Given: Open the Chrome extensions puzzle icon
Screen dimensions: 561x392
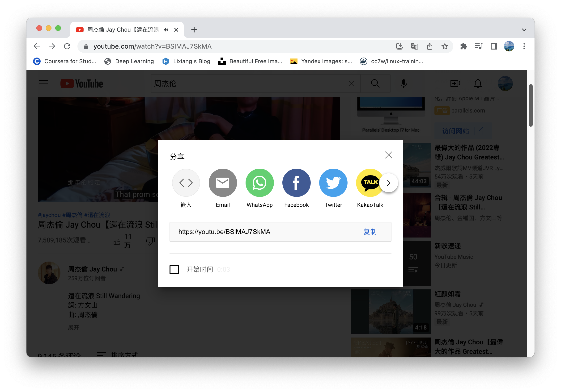Looking at the screenshot, I should (463, 46).
